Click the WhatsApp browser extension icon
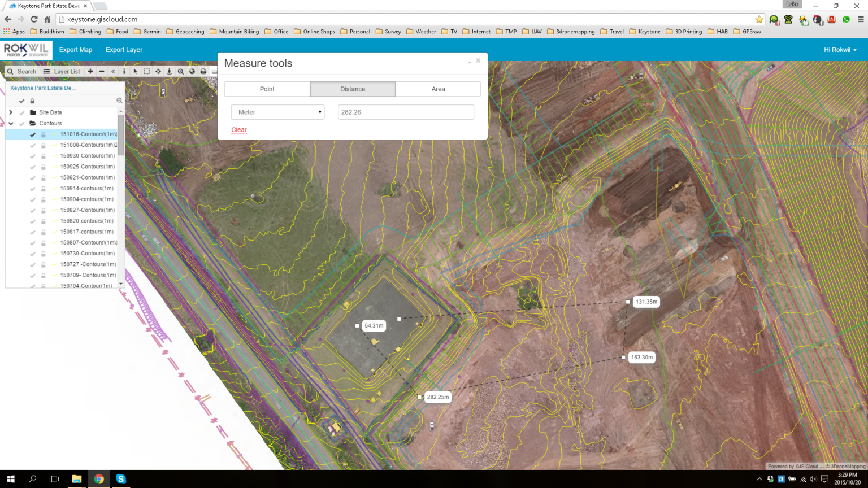Image resolution: width=868 pixels, height=488 pixels. tap(845, 19)
